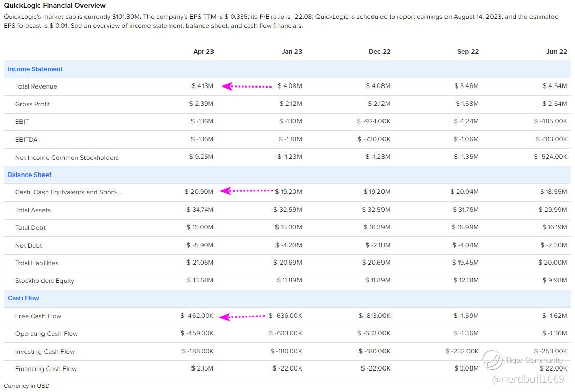Open the Income Statement heading link

coord(35,69)
